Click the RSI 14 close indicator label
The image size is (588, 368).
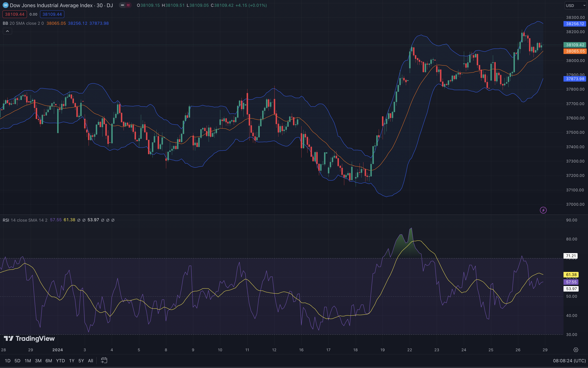point(25,220)
